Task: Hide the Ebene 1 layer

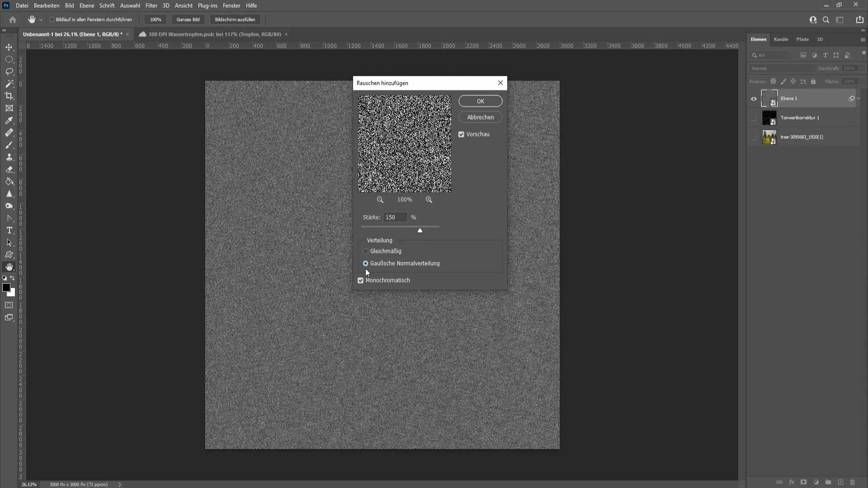Action: 754,99
